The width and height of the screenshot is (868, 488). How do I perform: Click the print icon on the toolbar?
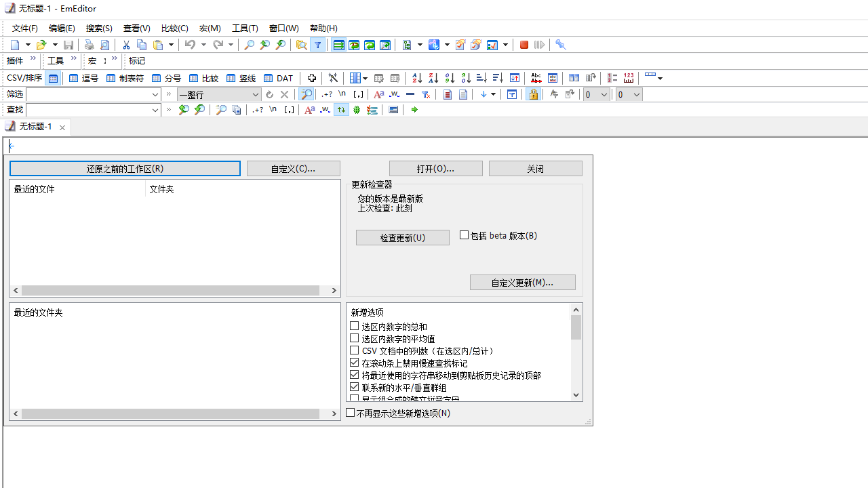pyautogui.click(x=89, y=45)
